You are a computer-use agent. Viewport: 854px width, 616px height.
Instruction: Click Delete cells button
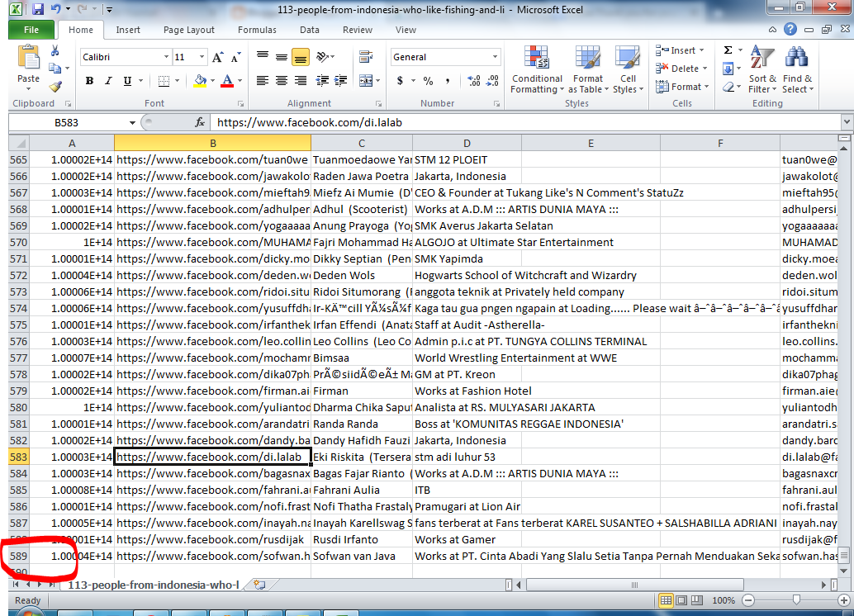tap(681, 68)
